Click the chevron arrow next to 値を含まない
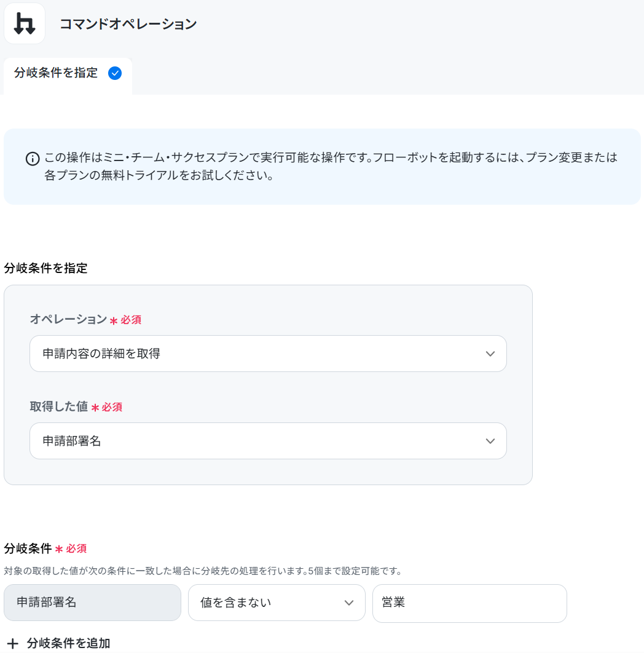This screenshot has width=644, height=653. 349,603
